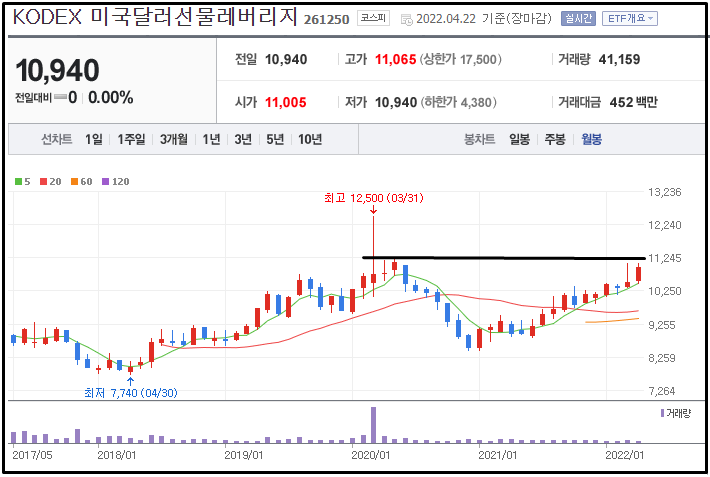Click the calendar icon beside 2022.04.22
This screenshot has height=477, width=710.
pos(407,19)
